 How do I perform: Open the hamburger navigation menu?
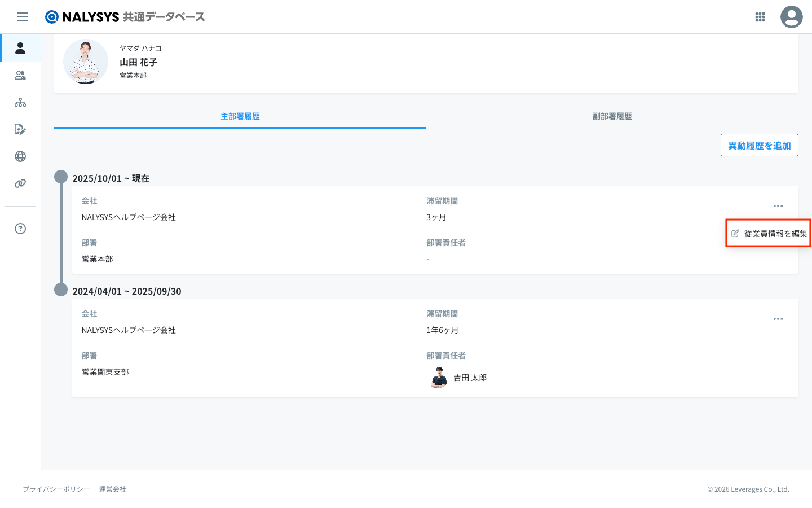pos(23,17)
